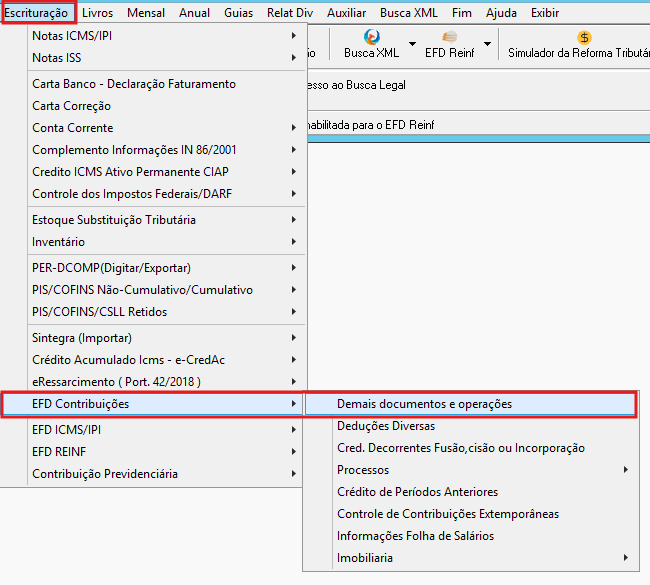Choose Complemento Informações IN 86/2001

(x=167, y=150)
